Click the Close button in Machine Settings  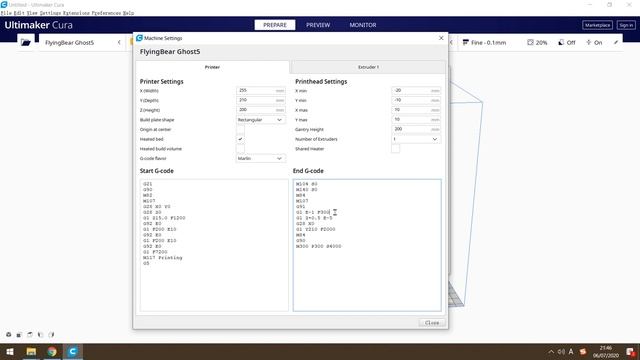tap(432, 323)
